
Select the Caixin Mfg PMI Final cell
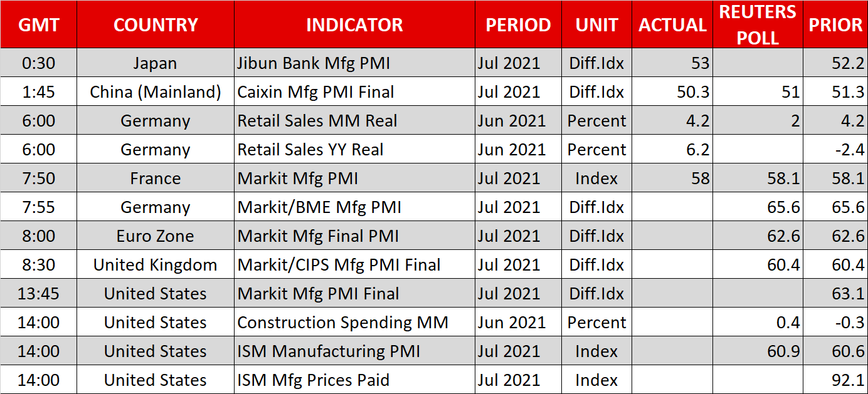tap(315, 92)
